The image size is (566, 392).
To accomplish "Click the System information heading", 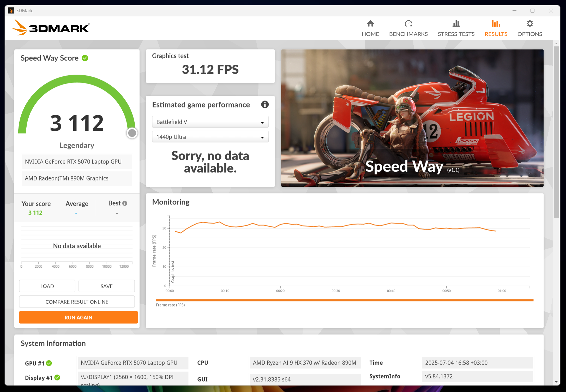I will point(53,343).
